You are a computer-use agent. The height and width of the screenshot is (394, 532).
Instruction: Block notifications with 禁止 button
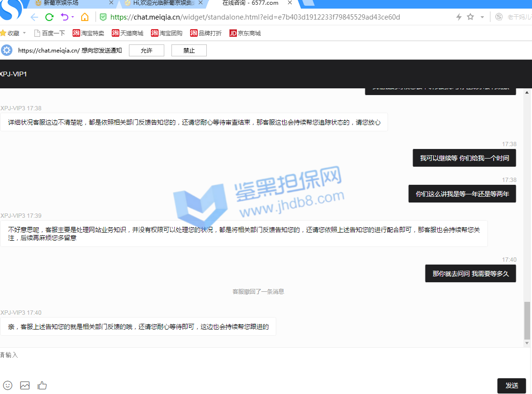tap(189, 51)
